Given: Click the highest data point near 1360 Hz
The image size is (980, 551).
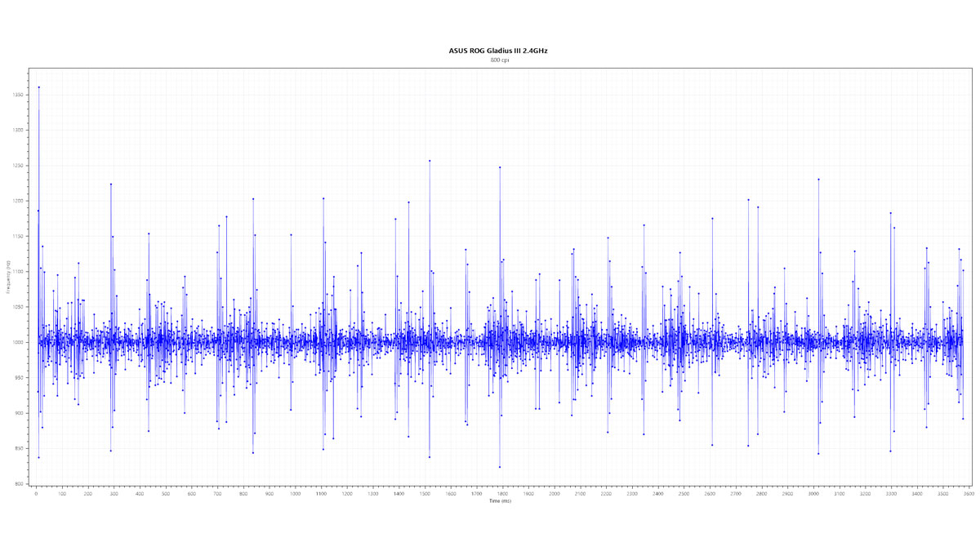Looking at the screenshot, I should point(38,87).
